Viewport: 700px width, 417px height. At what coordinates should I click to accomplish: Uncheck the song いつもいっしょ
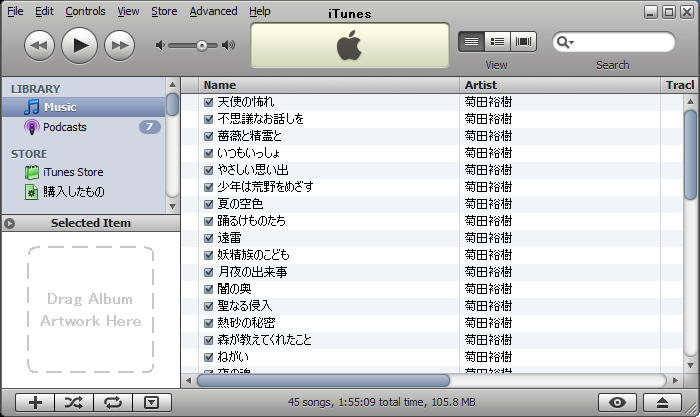(x=208, y=153)
